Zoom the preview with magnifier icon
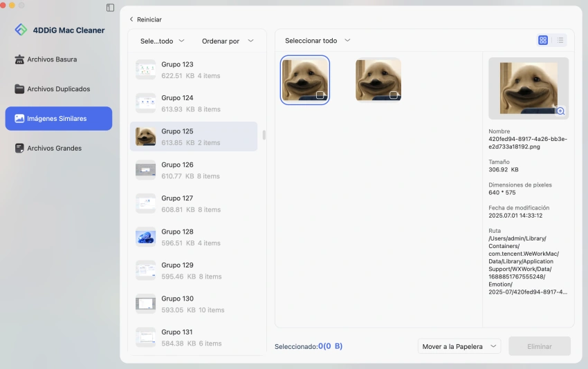Screen dimensions: 588x369 (560, 111)
